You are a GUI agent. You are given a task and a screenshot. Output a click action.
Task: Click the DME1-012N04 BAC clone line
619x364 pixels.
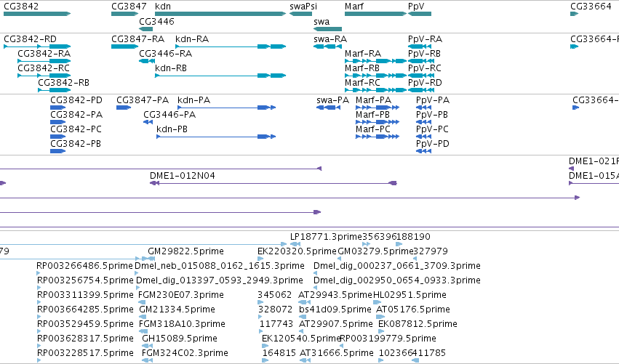(x=273, y=183)
